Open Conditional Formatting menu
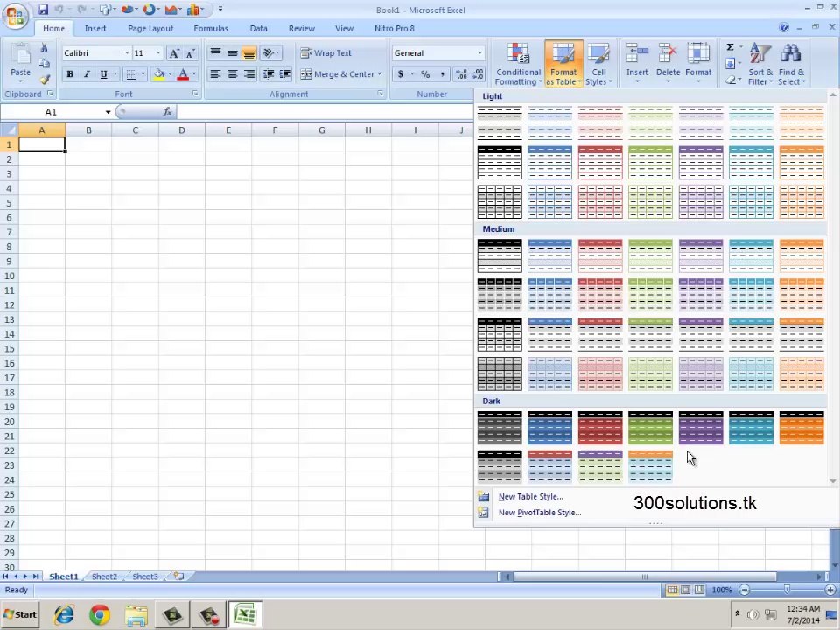840x630 pixels. click(x=518, y=64)
